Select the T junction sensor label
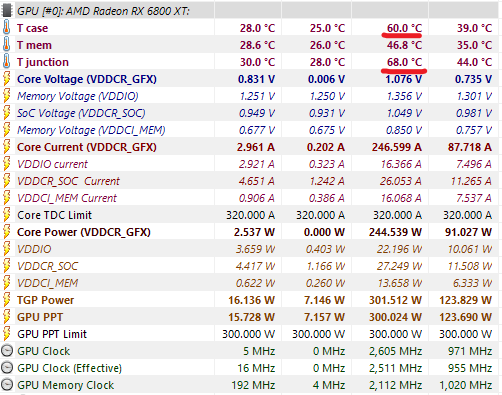Image resolution: width=502 pixels, height=395 pixels. [x=43, y=62]
